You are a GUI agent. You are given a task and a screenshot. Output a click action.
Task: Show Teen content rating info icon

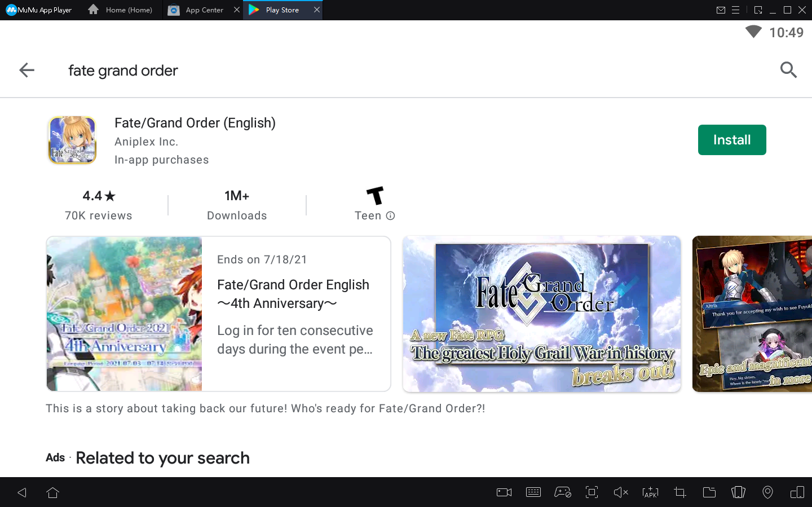point(390,215)
